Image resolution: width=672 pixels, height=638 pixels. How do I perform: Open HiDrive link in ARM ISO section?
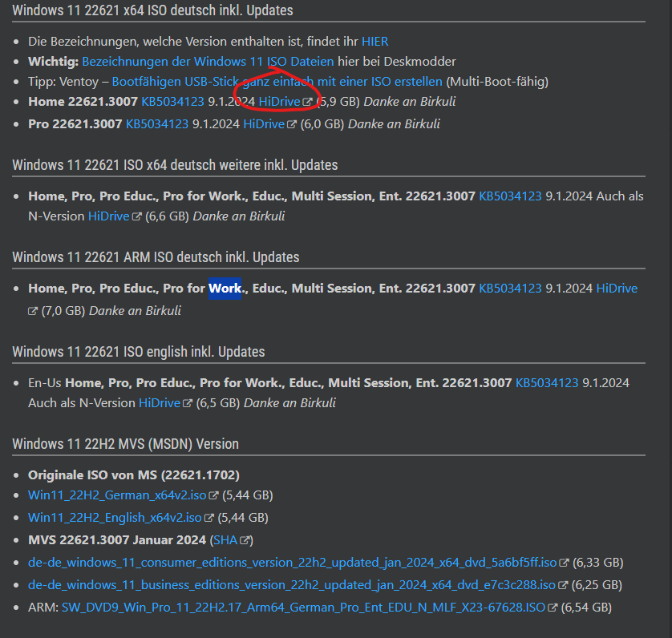point(617,289)
